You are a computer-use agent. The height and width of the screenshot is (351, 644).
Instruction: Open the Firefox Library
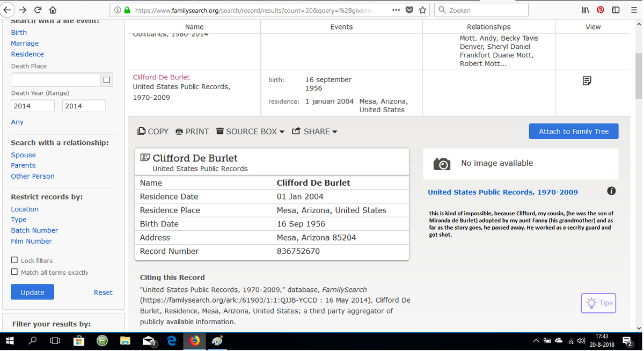pos(586,10)
